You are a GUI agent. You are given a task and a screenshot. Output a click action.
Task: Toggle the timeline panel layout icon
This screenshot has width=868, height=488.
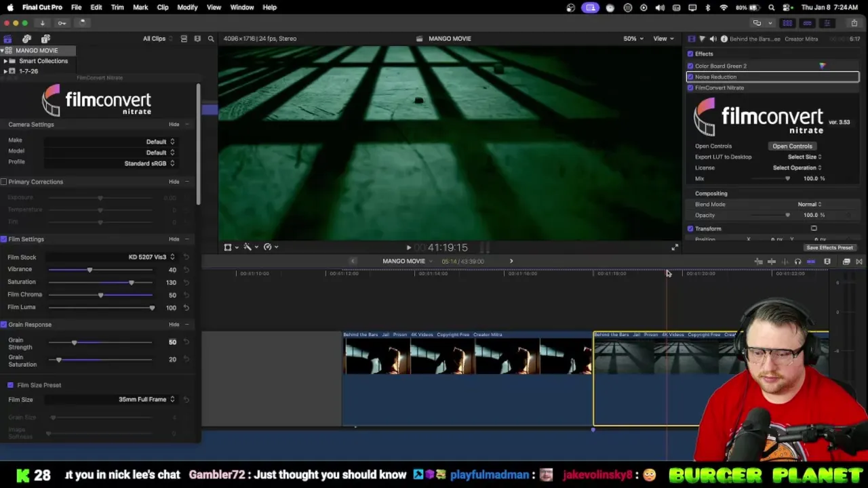tap(807, 23)
